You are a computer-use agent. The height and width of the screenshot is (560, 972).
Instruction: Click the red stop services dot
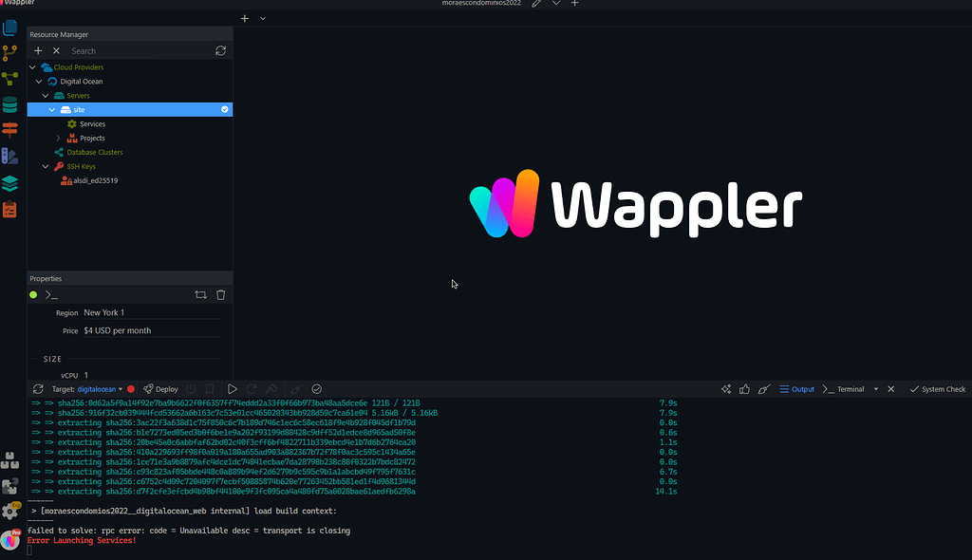pyautogui.click(x=131, y=389)
